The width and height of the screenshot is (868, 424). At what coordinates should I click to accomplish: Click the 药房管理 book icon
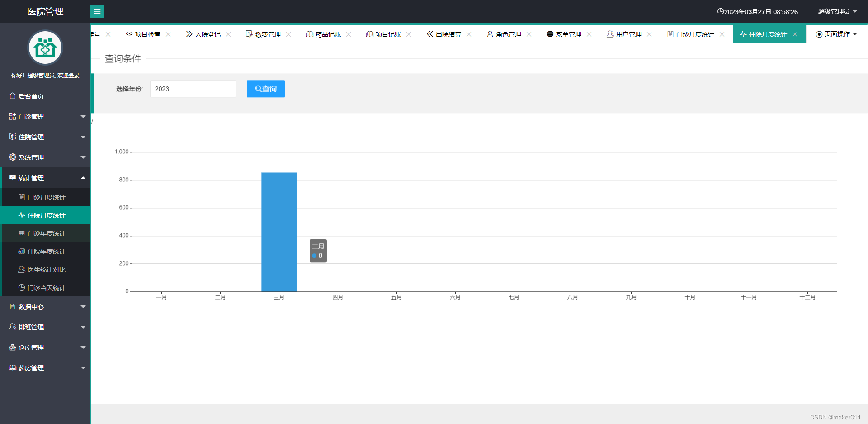tap(13, 367)
